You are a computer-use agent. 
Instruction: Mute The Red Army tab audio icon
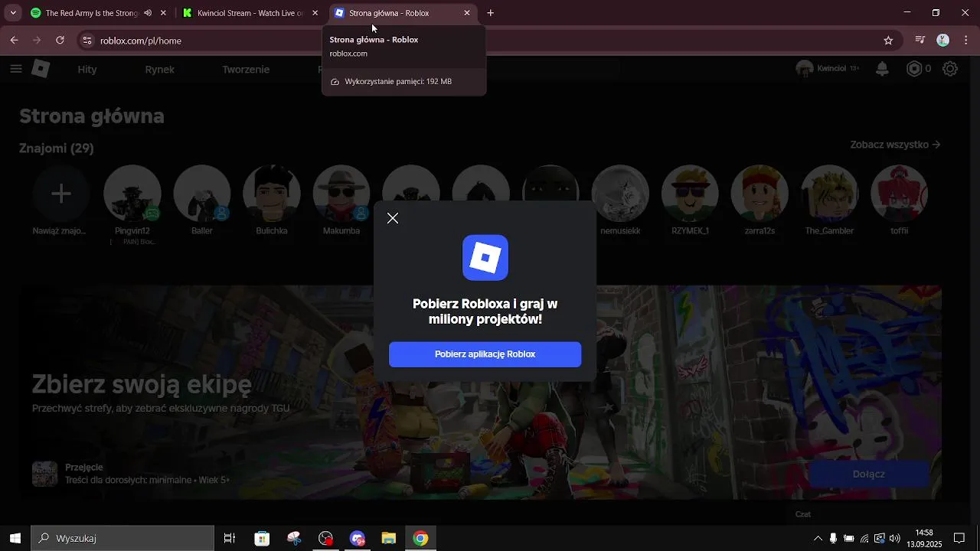click(148, 13)
